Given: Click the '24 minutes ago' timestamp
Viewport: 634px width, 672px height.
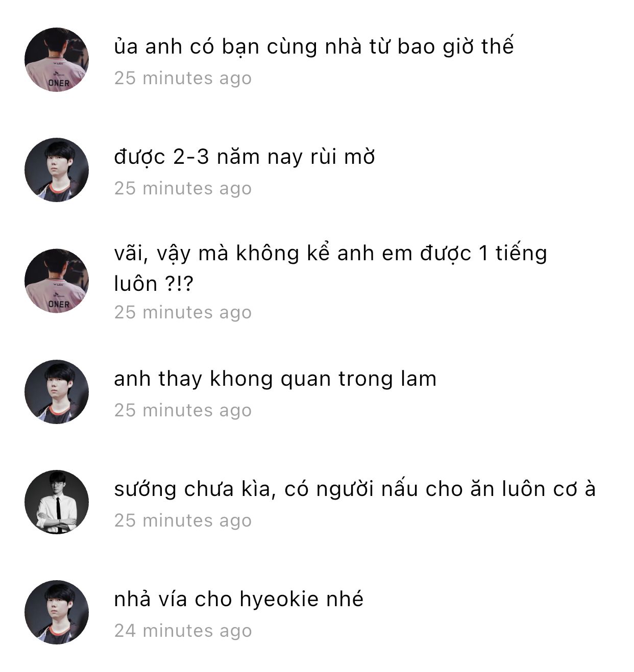Looking at the screenshot, I should 183,631.
